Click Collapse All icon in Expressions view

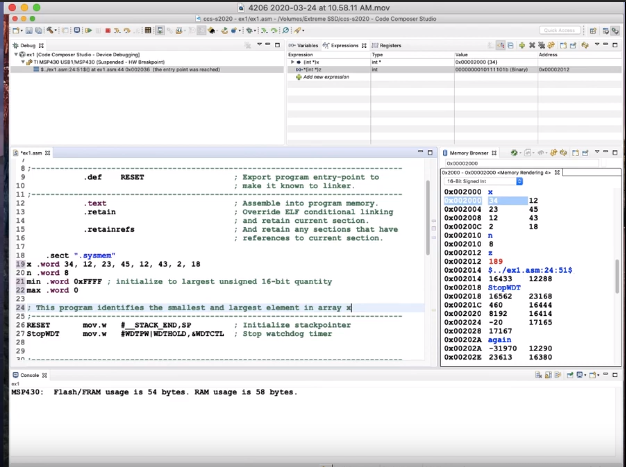pyautogui.click(x=511, y=45)
